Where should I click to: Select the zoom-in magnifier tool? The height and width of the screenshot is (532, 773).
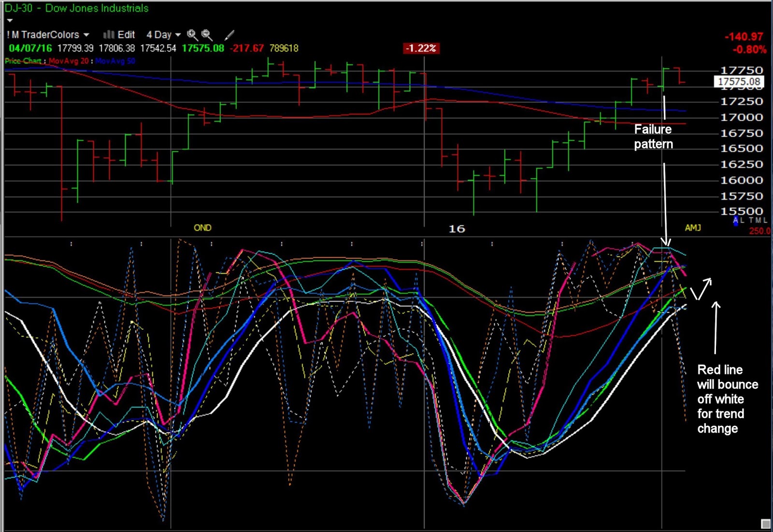click(192, 35)
